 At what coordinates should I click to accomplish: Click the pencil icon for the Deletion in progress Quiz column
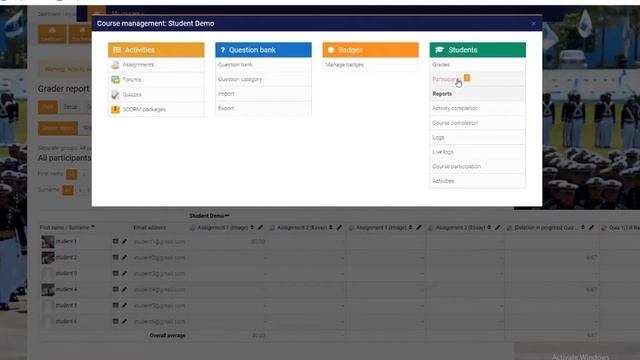tap(591, 227)
